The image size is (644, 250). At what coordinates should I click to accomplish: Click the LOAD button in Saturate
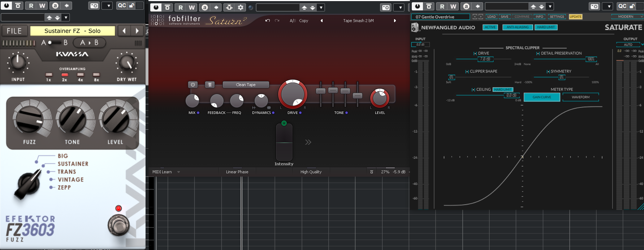click(x=491, y=17)
